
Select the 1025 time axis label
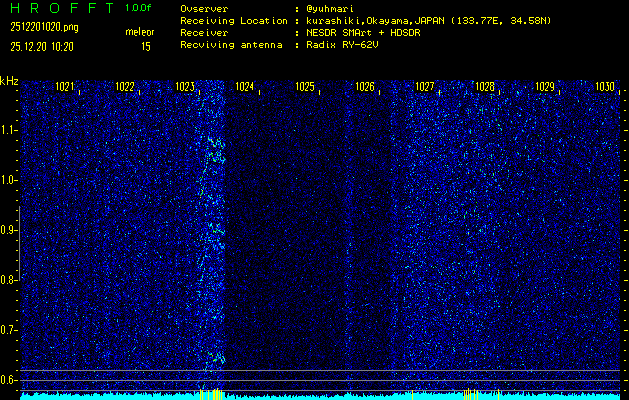point(305,86)
